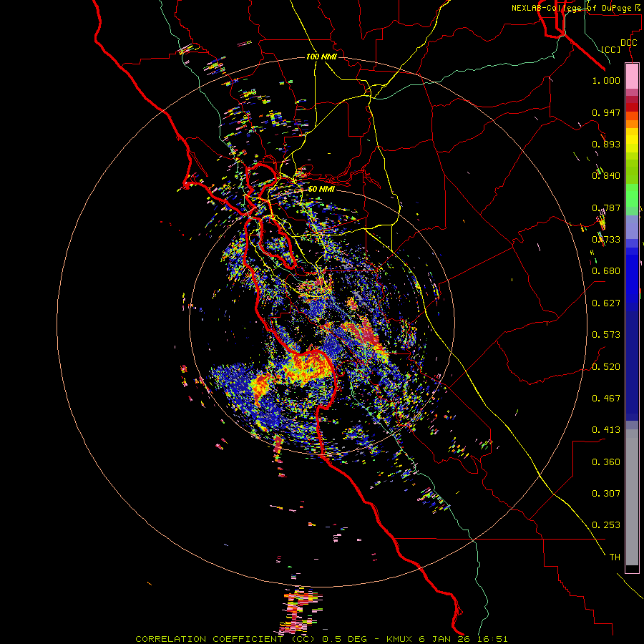The image size is (644, 644).
Task: Click the 16:51 timestamp
Action: (x=494, y=639)
